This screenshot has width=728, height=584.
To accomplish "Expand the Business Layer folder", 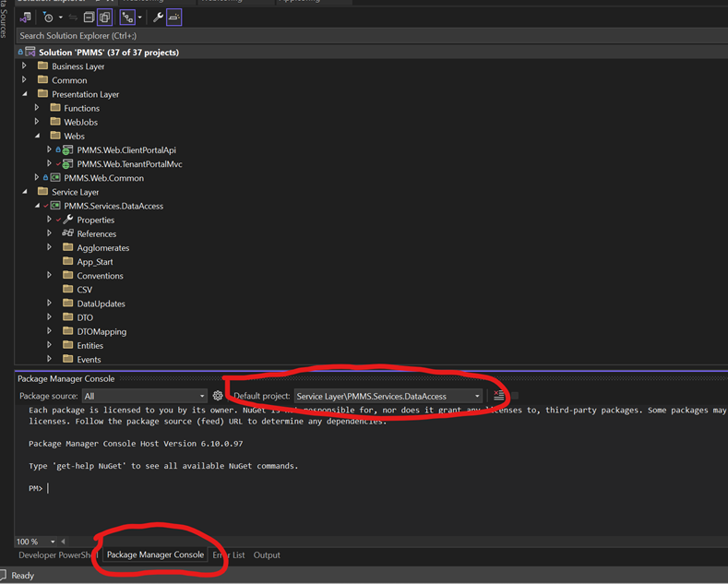I will (25, 66).
